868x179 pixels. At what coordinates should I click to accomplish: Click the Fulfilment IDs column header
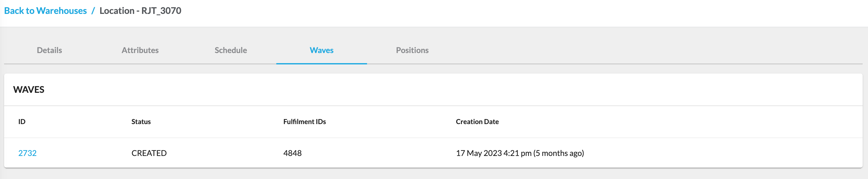(304, 122)
